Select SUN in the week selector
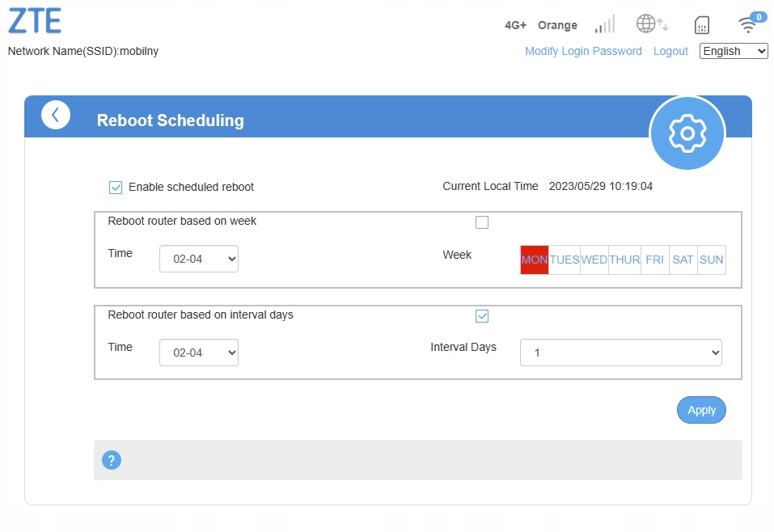Screen dimensions: 774x532 point(711,260)
